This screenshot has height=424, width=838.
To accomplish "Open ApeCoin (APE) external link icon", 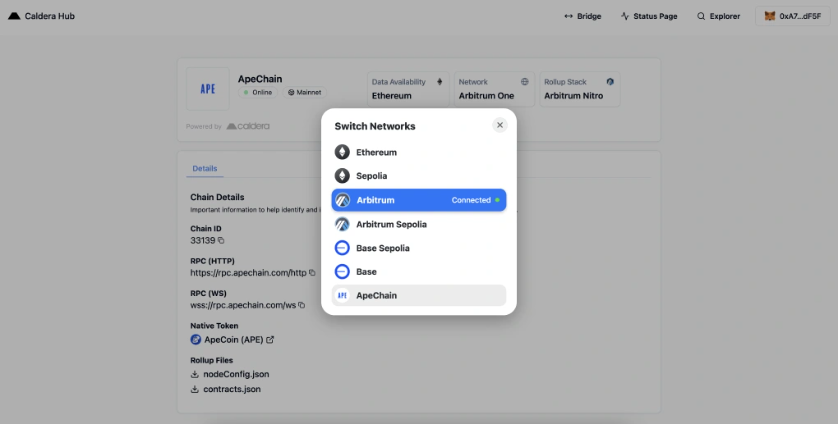I will 270,340.
